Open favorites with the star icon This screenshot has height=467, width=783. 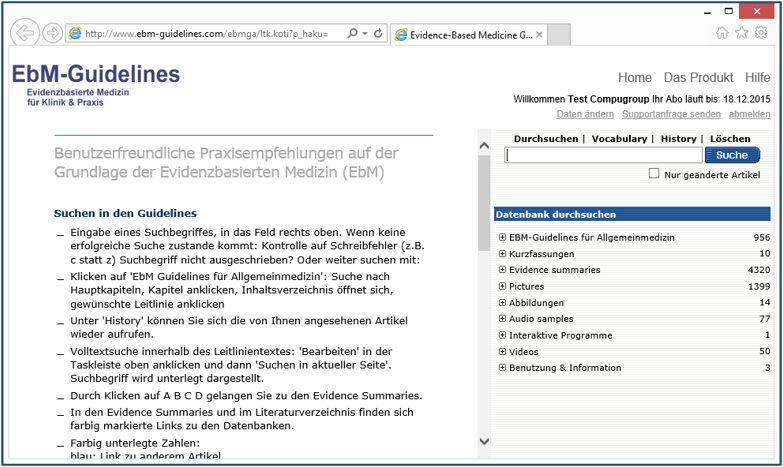[x=742, y=33]
